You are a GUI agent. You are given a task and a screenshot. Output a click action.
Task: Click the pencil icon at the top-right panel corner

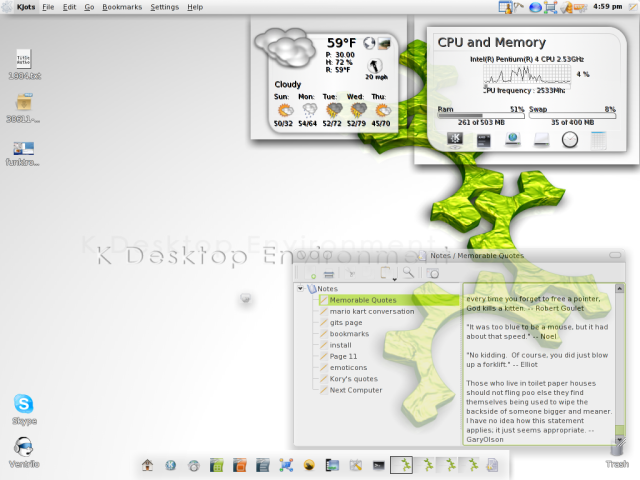point(633,7)
